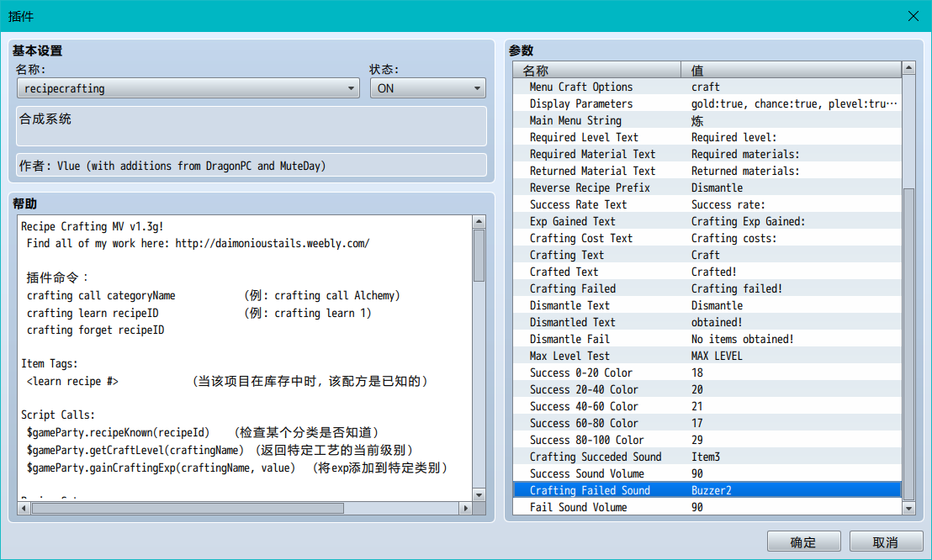
Task: Click the 值 column header in parameters
Action: coord(792,70)
